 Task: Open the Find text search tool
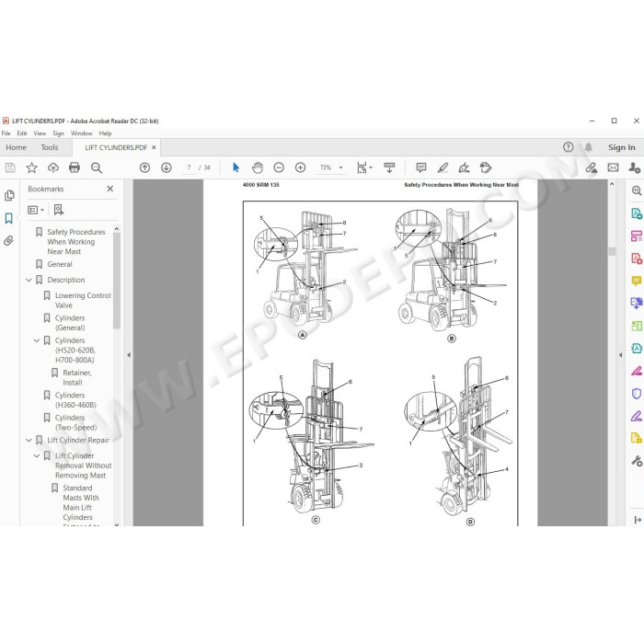[x=97, y=167]
